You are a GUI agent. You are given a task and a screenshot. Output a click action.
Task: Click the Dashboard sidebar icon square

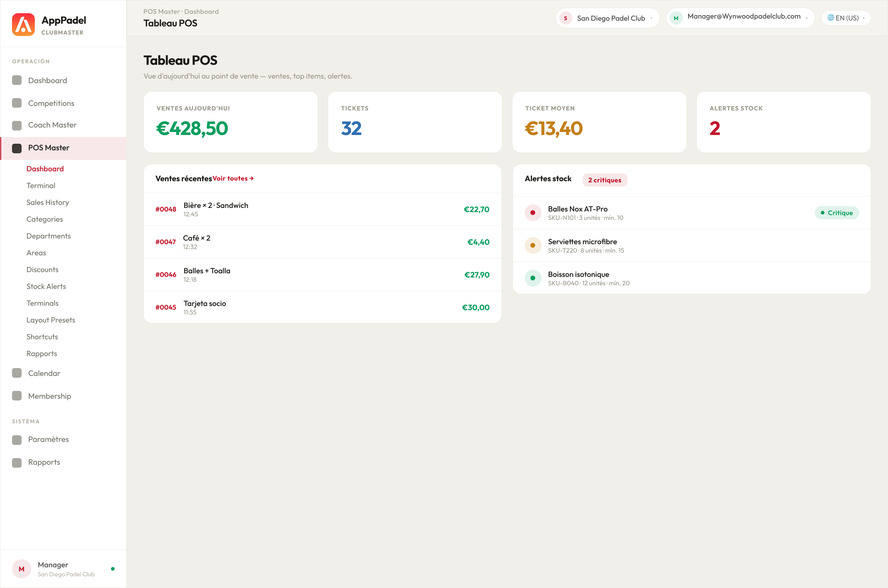[x=17, y=80]
